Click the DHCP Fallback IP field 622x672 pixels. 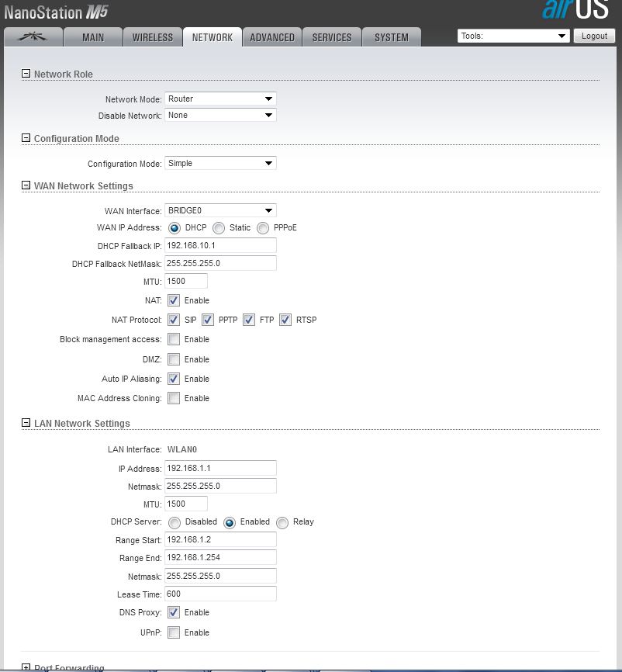point(220,245)
